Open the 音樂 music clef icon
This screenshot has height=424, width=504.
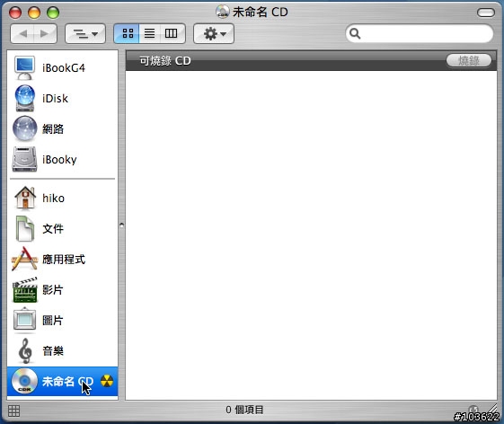coord(25,350)
